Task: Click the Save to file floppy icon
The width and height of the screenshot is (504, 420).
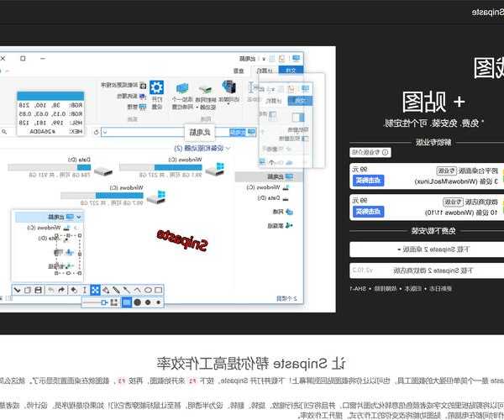Action: 38,290
